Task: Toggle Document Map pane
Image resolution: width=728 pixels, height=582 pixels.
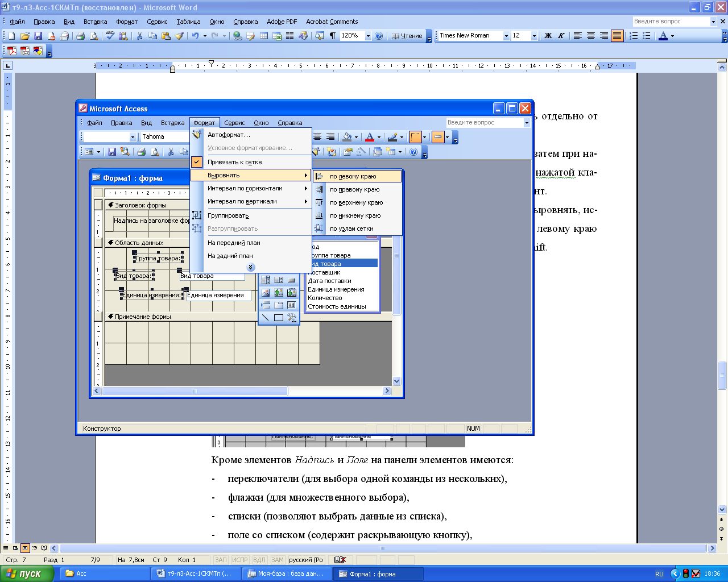Action: 320,36
